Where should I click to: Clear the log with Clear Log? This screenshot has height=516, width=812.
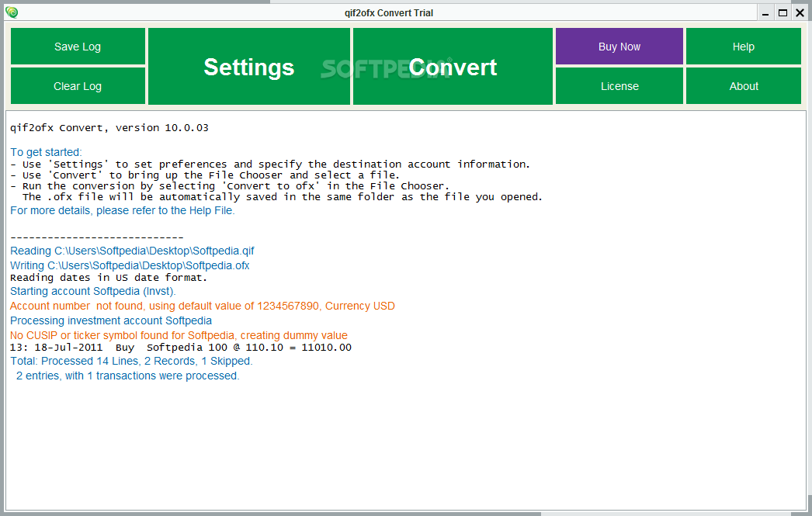pyautogui.click(x=78, y=86)
